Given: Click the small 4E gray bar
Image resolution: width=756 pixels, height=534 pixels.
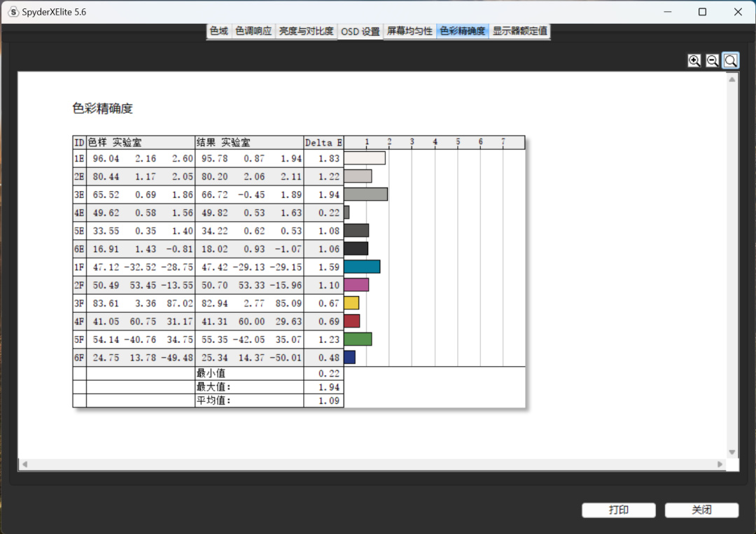Looking at the screenshot, I should pyautogui.click(x=346, y=212).
